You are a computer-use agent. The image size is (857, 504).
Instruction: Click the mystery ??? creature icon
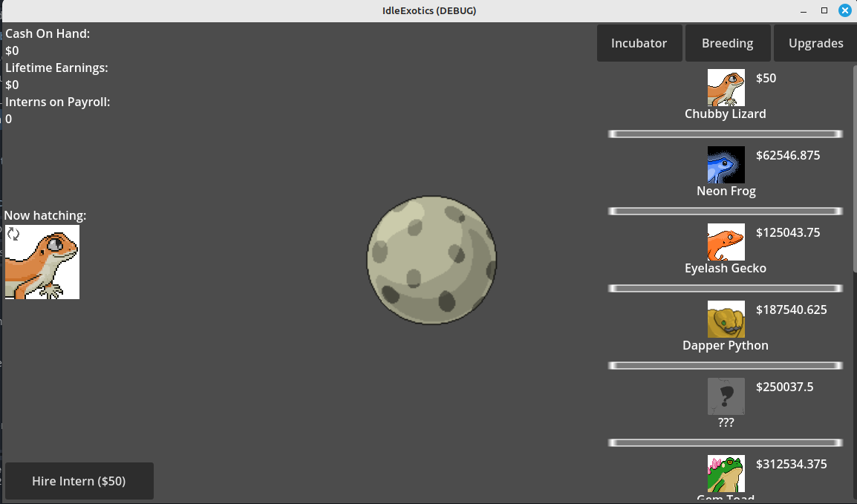(x=726, y=396)
